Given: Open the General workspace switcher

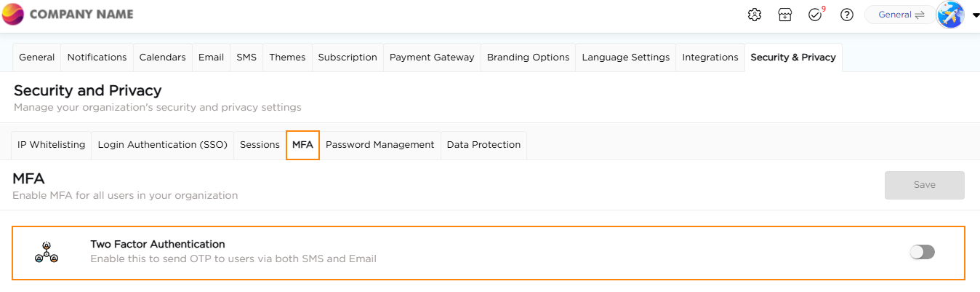Looking at the screenshot, I should tap(900, 15).
